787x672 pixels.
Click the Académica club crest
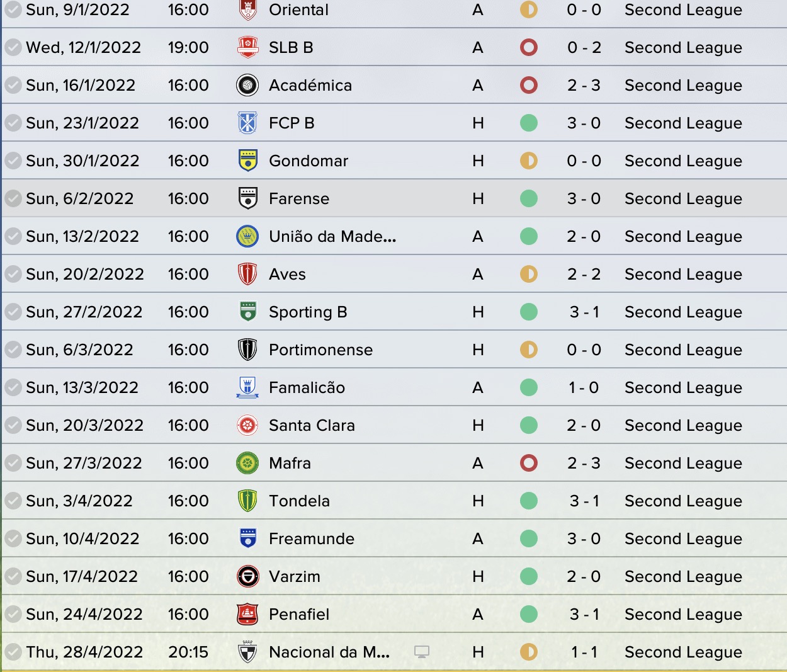point(247,85)
